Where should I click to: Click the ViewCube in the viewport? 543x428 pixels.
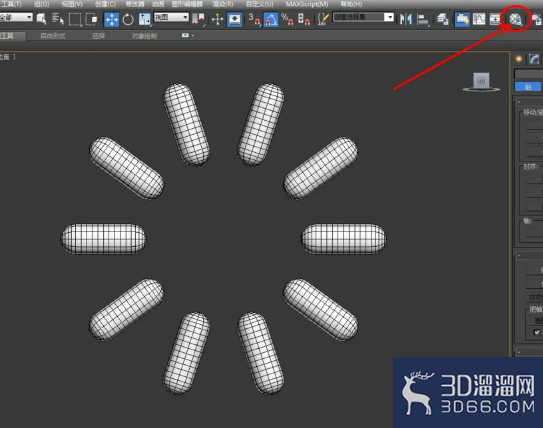pyautogui.click(x=481, y=82)
